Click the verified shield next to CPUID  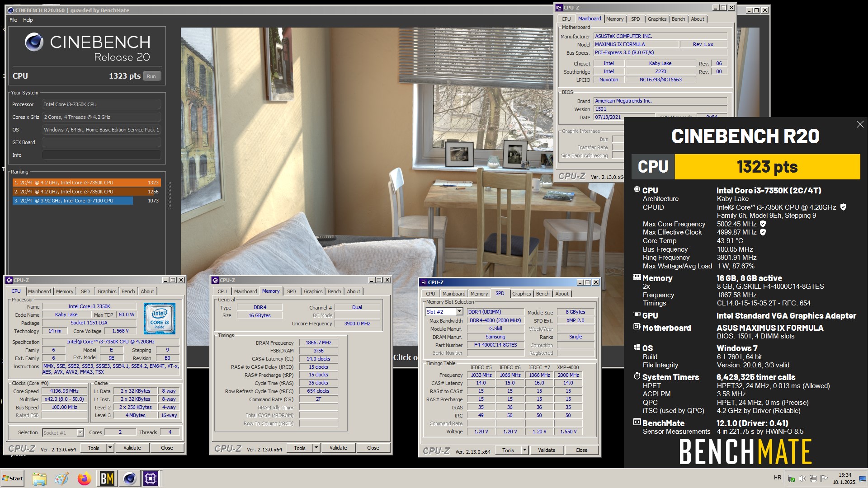click(x=843, y=207)
